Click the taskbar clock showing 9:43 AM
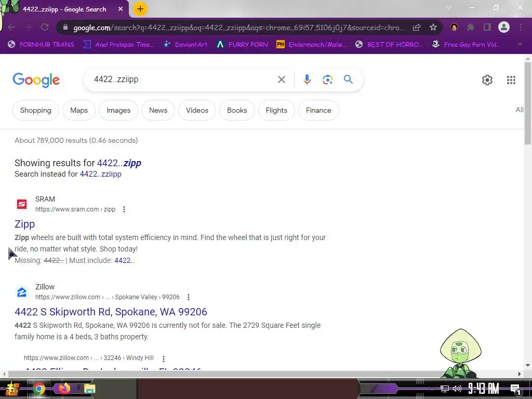 click(484, 389)
